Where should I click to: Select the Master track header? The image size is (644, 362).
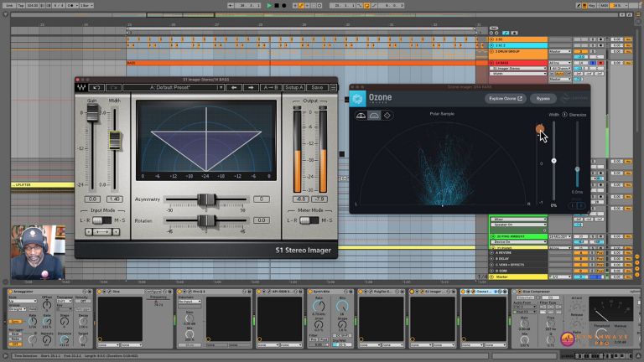click(518, 277)
